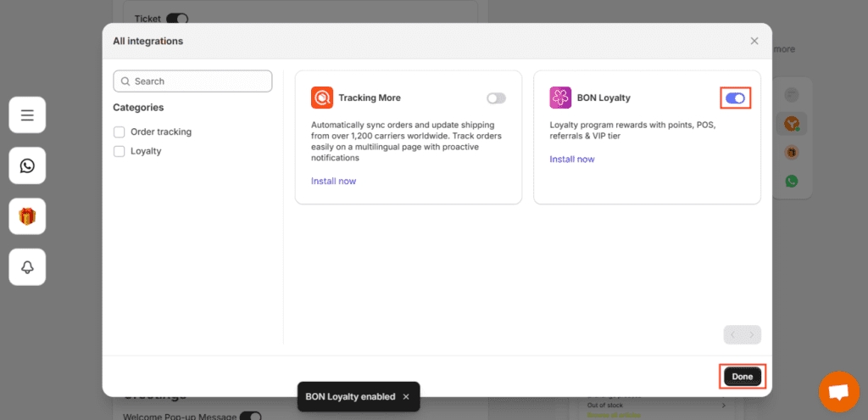This screenshot has height=420, width=868.
Task: Click the Tracking More title text
Action: 370,98
